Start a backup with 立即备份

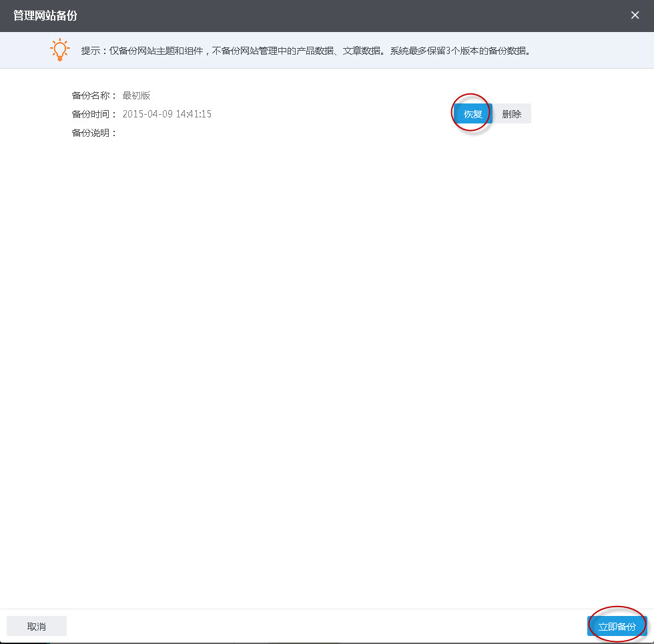click(617, 626)
